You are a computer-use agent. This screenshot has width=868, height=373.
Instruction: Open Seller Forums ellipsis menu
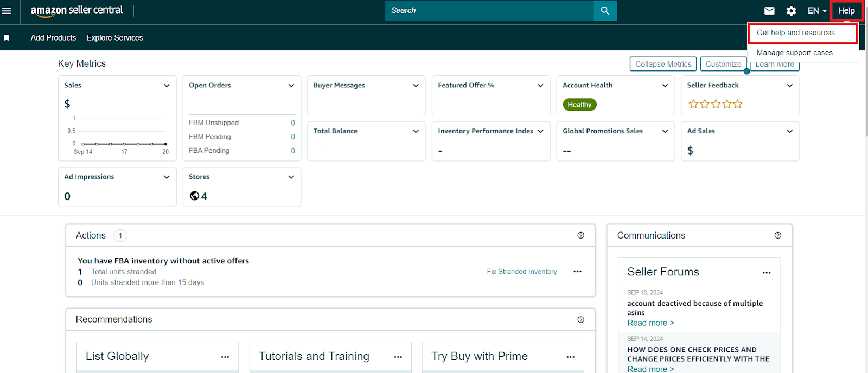(x=767, y=273)
